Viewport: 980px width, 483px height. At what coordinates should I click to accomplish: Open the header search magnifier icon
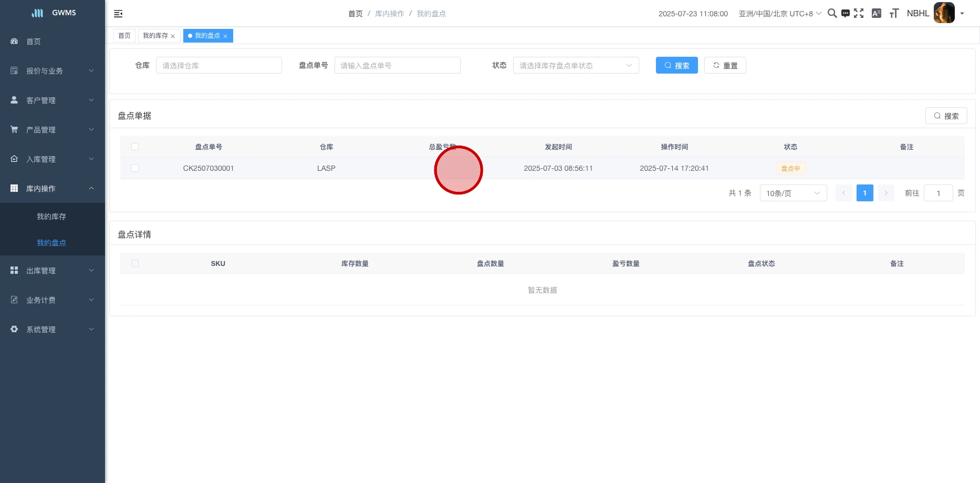point(832,14)
